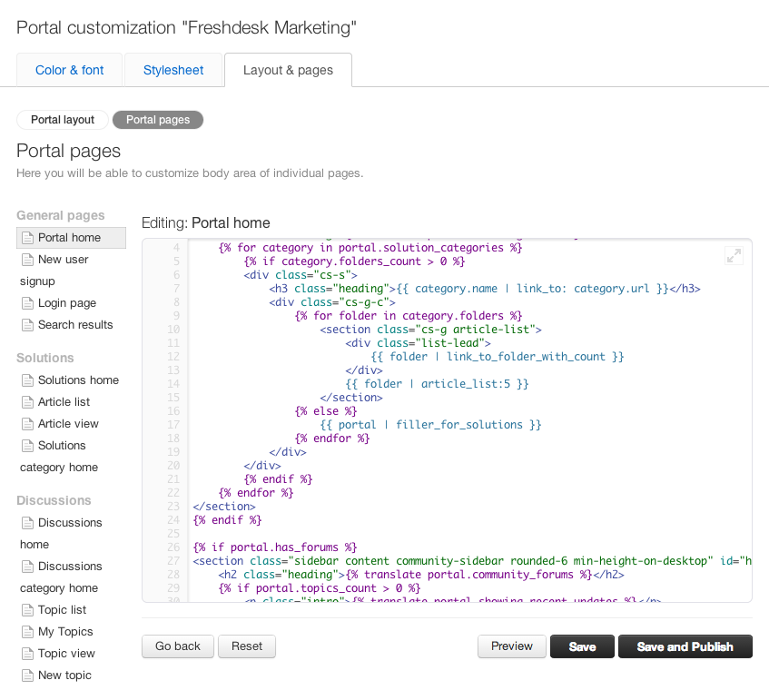Reset the page code
This screenshot has width=769, height=700.
pos(247,646)
